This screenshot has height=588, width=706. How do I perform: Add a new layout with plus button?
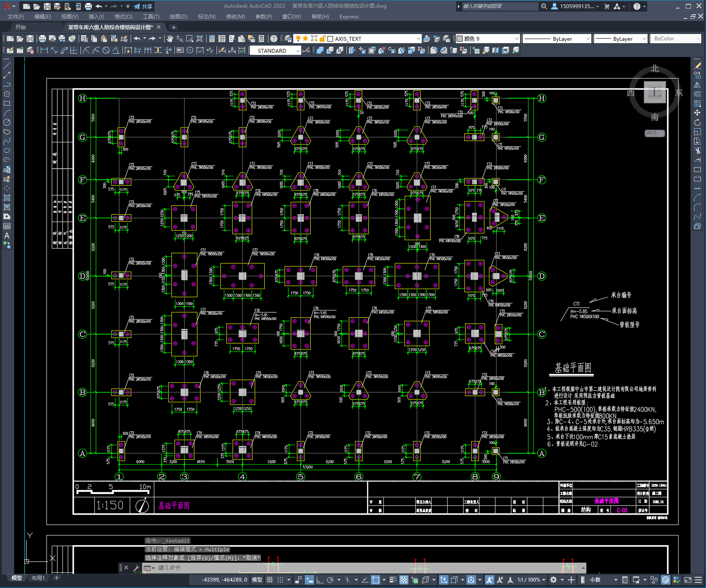pos(56,578)
